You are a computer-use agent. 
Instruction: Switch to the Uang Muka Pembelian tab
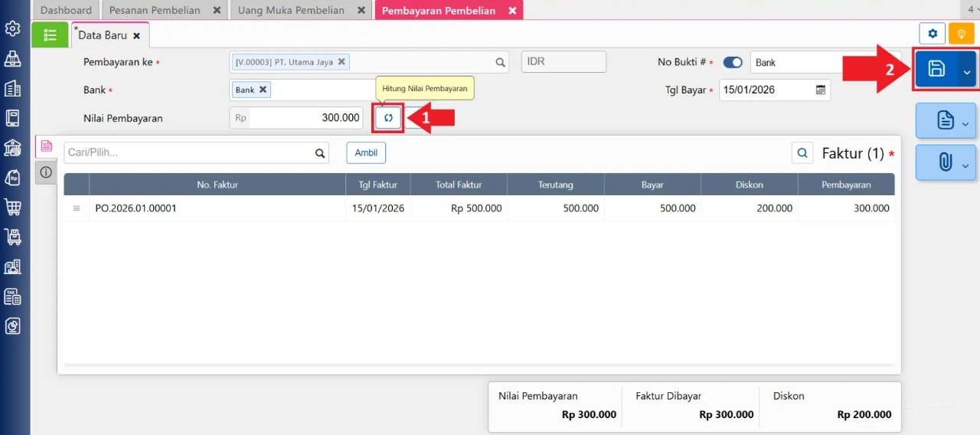[x=292, y=10]
